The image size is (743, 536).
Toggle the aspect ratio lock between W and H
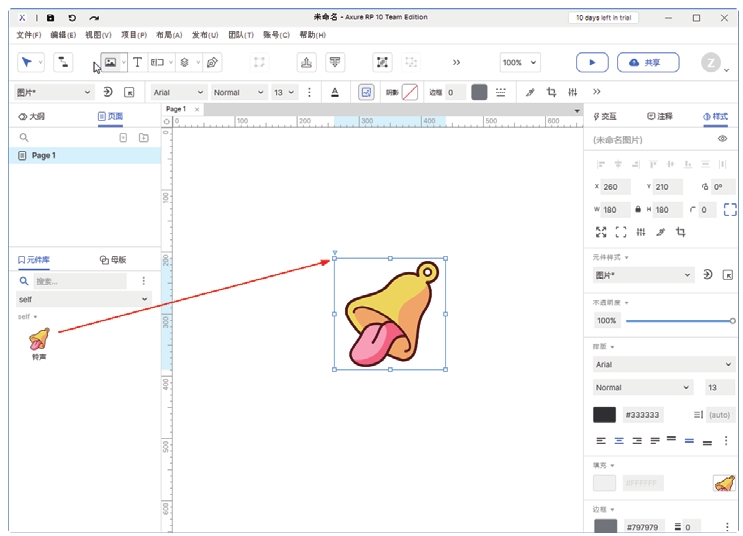tap(638, 210)
